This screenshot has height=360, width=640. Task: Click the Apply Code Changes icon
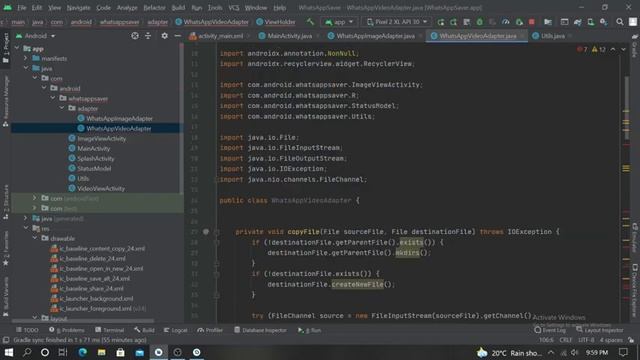pos(467,22)
